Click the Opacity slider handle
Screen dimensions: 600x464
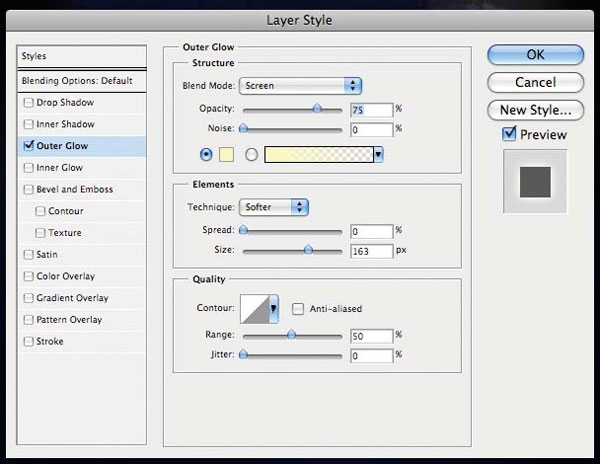click(x=317, y=109)
